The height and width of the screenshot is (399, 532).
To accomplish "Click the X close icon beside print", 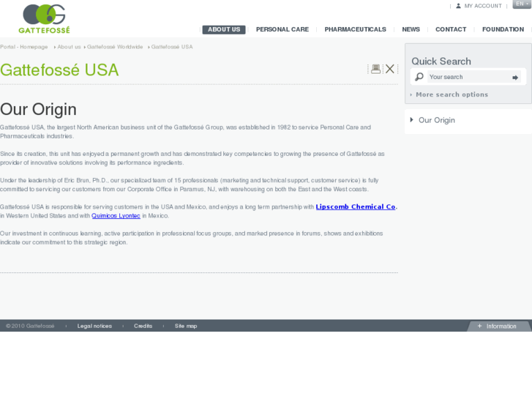I will tap(390, 69).
